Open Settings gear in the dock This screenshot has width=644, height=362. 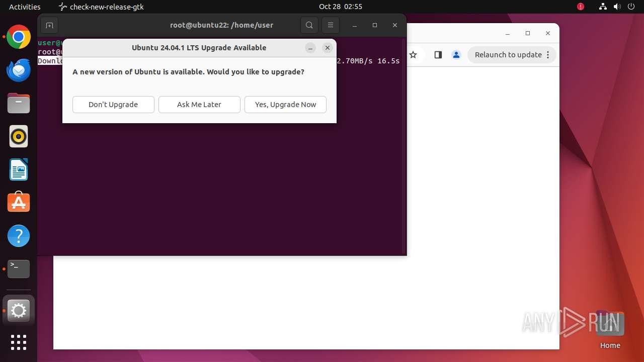tap(19, 311)
